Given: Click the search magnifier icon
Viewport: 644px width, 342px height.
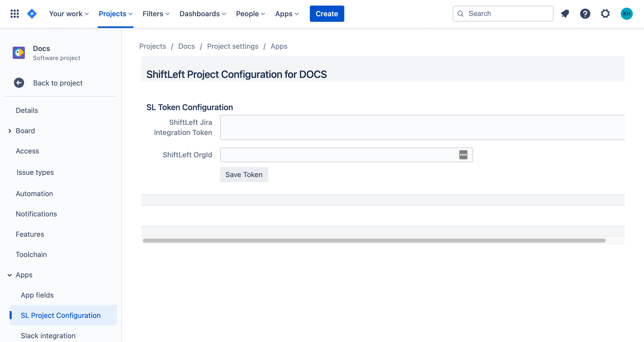Looking at the screenshot, I should (x=461, y=14).
